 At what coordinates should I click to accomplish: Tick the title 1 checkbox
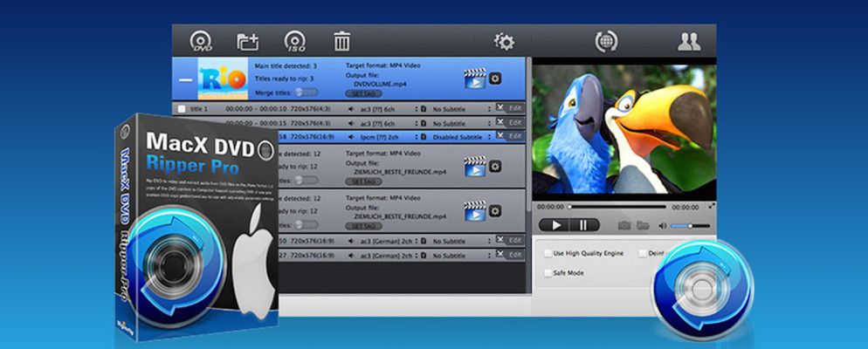click(182, 109)
